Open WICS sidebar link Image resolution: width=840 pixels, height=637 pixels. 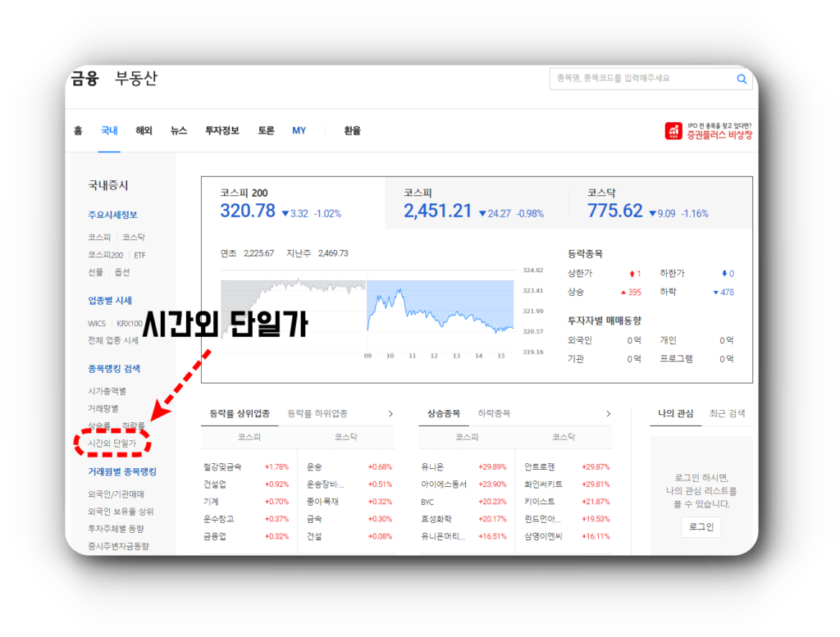(x=97, y=323)
